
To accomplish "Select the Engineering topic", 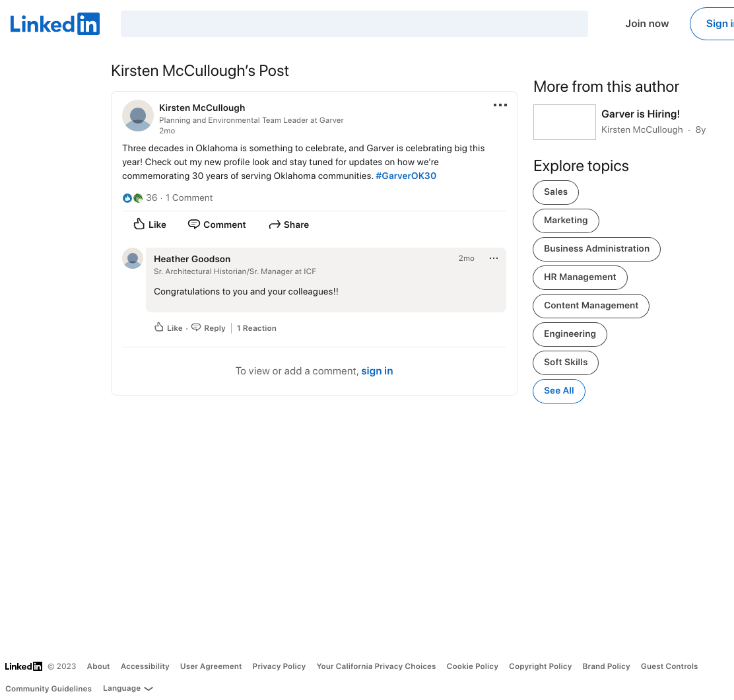I will (570, 334).
